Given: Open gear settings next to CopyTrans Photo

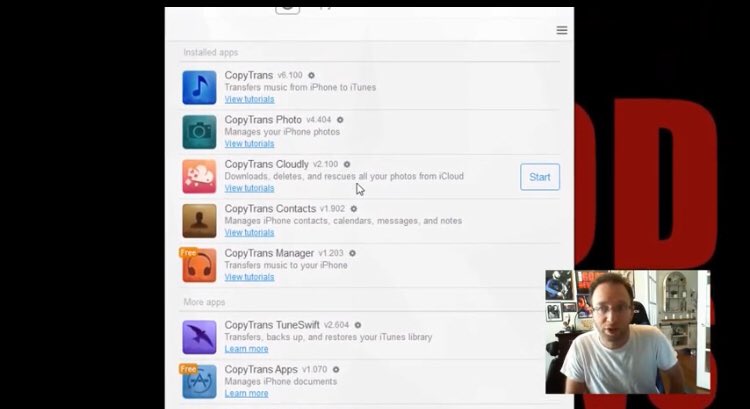Looking at the screenshot, I should click(x=340, y=120).
